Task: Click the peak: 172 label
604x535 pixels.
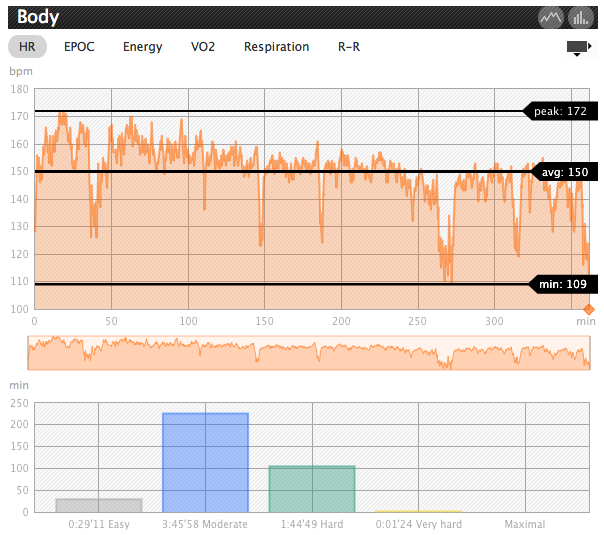Action: pyautogui.click(x=561, y=111)
